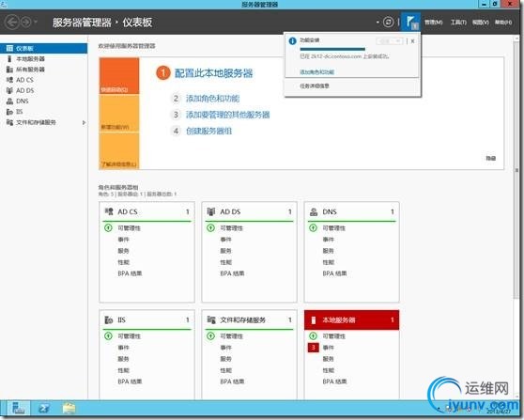Click the 添加角色和功能 welcome link
This screenshot has width=524, height=420.
[x=212, y=99]
